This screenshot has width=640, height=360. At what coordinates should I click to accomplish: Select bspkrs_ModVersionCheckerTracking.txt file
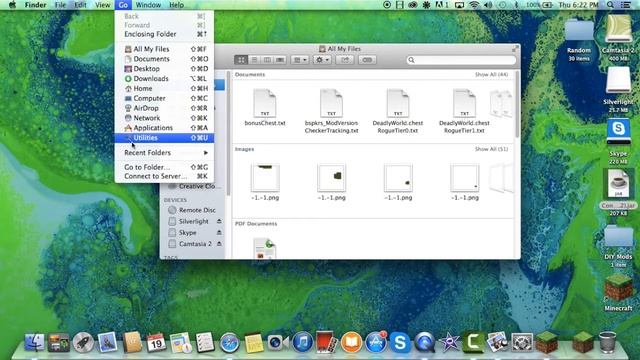point(331,111)
